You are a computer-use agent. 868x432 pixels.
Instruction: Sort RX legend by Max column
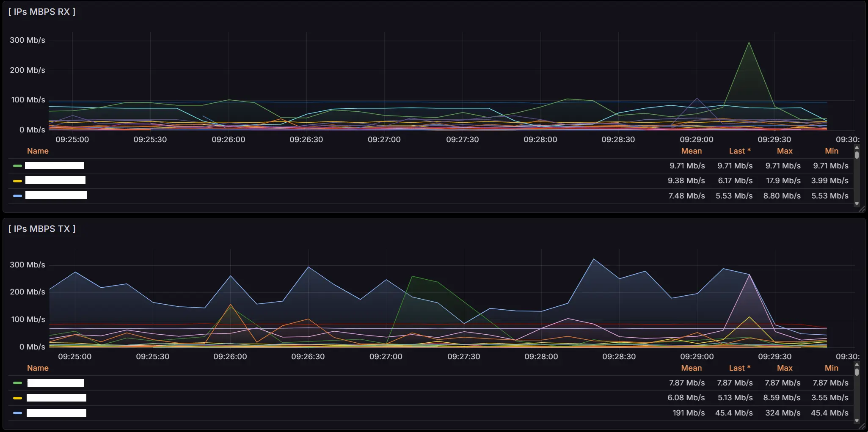pos(784,151)
